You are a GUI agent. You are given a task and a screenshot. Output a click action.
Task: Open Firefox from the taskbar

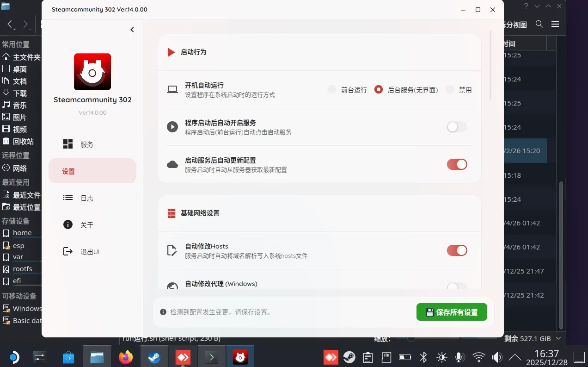coord(125,357)
